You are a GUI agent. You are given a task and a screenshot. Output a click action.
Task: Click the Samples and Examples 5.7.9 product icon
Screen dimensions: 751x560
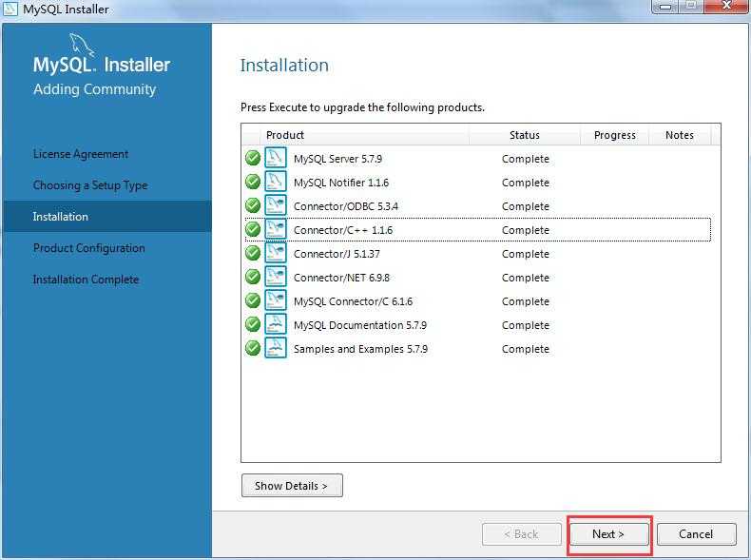(276, 348)
